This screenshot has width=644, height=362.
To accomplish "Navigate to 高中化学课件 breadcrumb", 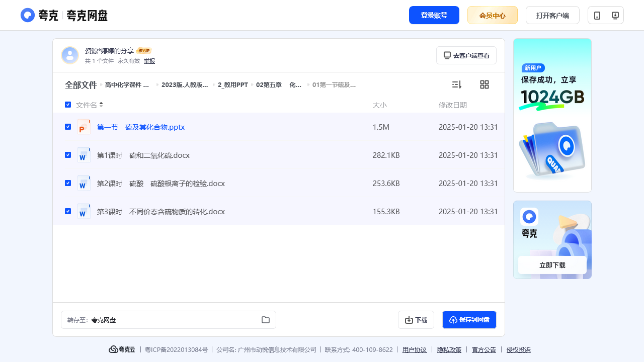I will pos(127,85).
